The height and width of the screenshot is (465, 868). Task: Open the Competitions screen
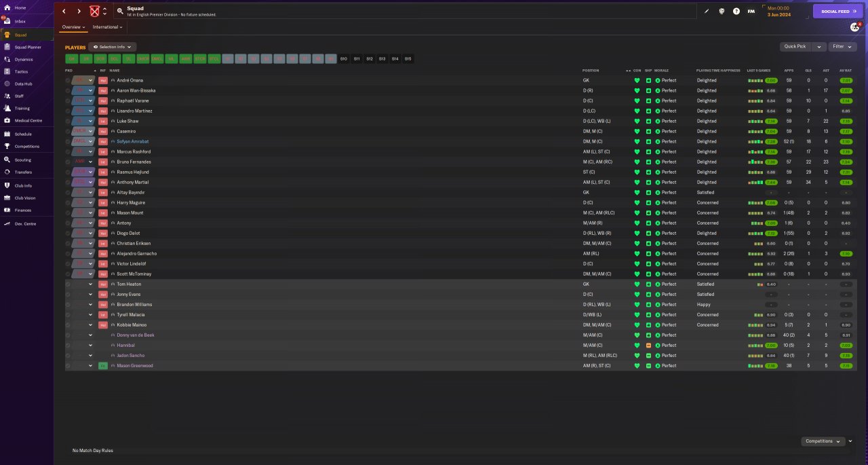point(27,146)
